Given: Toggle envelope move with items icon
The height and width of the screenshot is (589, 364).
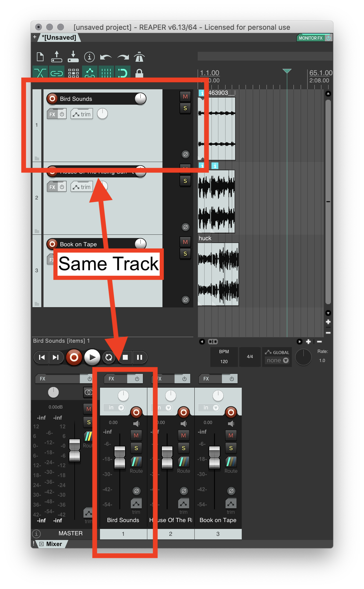Looking at the screenshot, I should pos(90,72).
